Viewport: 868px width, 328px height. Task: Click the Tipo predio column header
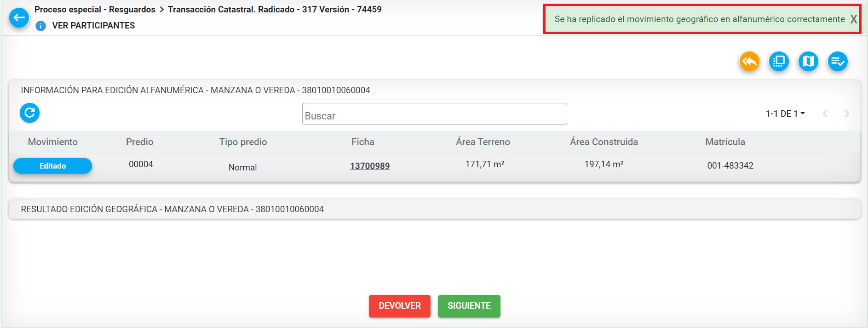pos(243,142)
